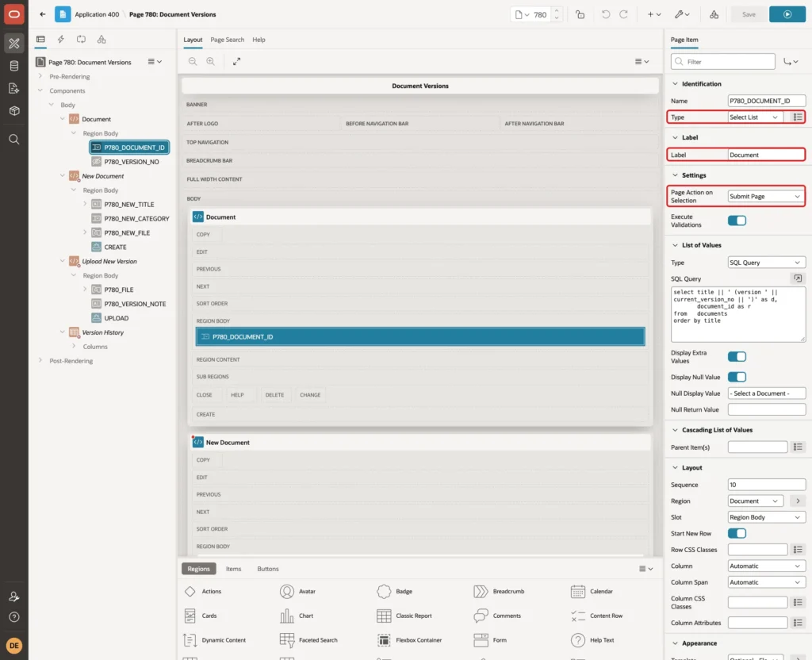Switch to the Page Search tab
Screen dimensions: 812x660
[x=227, y=40]
